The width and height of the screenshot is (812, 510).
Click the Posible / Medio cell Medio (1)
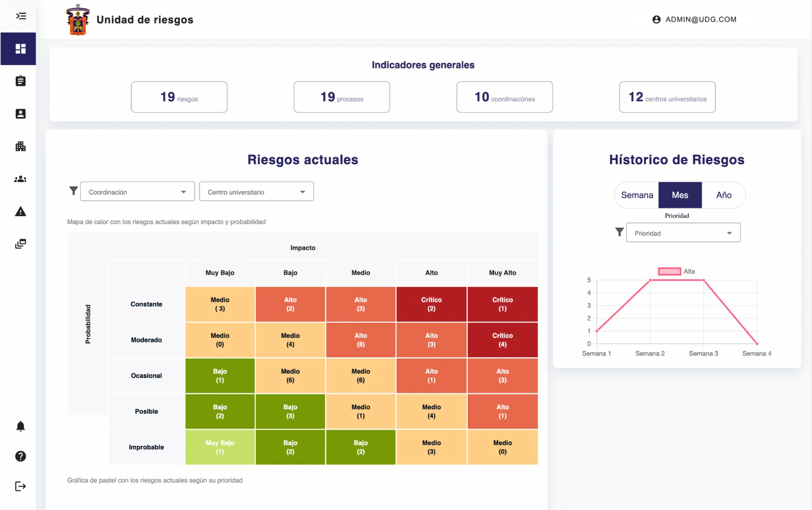[x=361, y=412]
